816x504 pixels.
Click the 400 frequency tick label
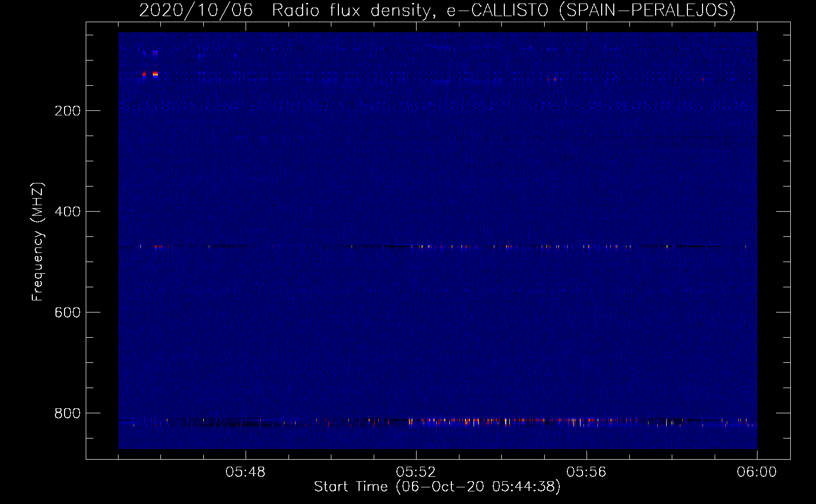tap(68, 212)
